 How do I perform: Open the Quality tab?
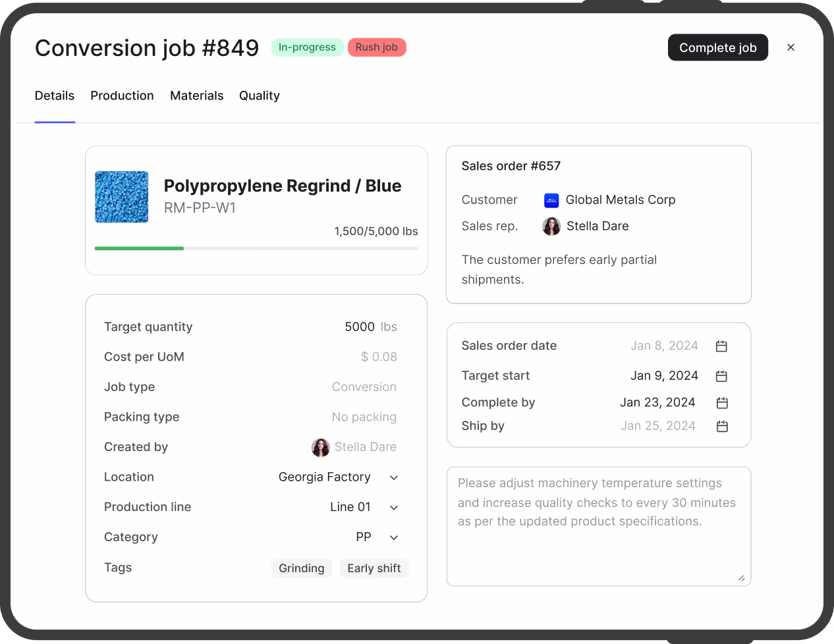pyautogui.click(x=259, y=95)
